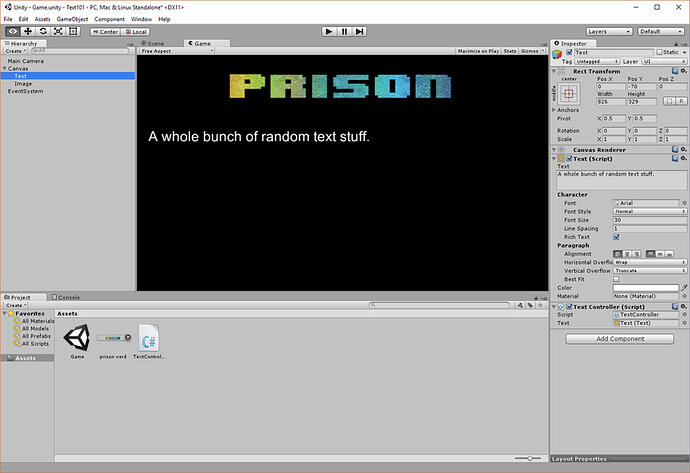Click the Pause playback button

(344, 31)
